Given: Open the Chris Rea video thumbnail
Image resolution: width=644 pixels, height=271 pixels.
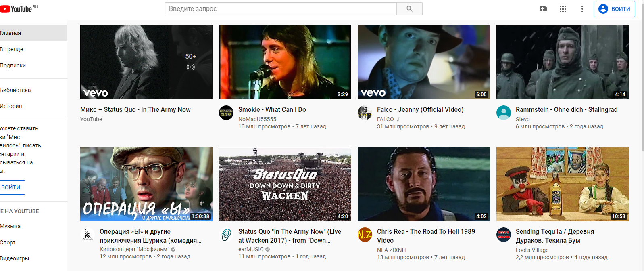Looking at the screenshot, I should click(x=424, y=184).
